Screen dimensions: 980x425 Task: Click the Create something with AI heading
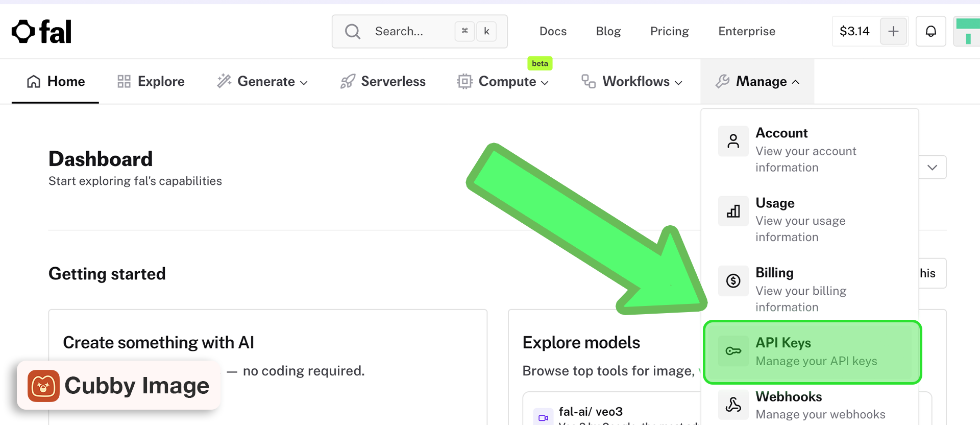tap(158, 343)
